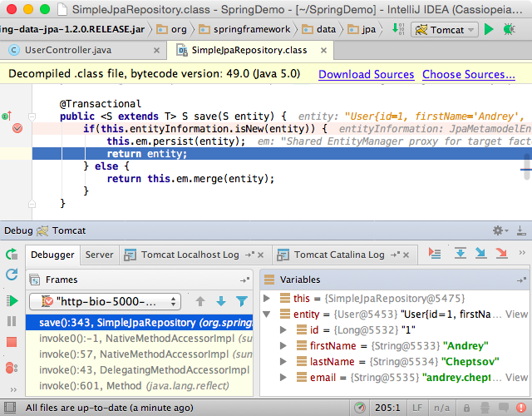Click the Choose Sources... link
532x416 pixels.
point(469,74)
